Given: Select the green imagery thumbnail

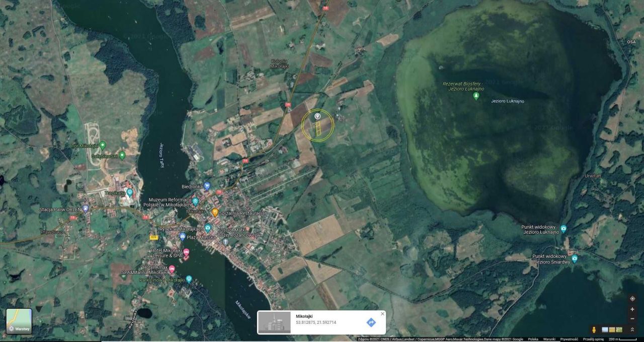Looking at the screenshot, I should 619,330.
